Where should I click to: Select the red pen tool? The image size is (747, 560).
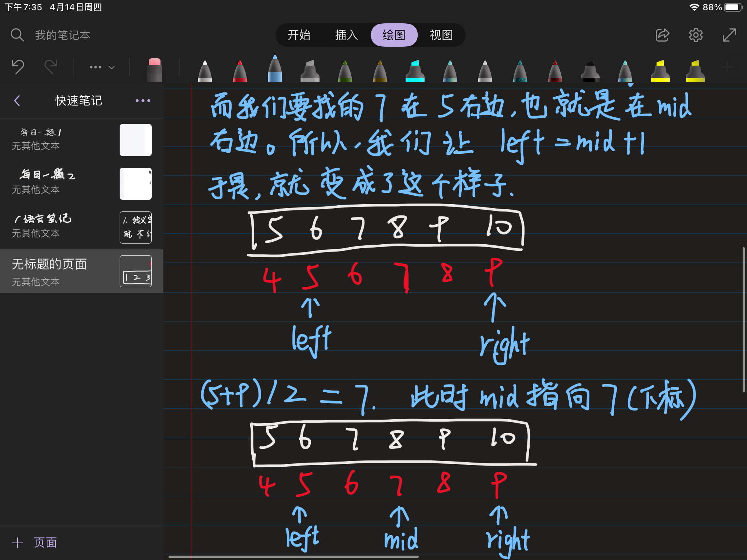tap(240, 71)
